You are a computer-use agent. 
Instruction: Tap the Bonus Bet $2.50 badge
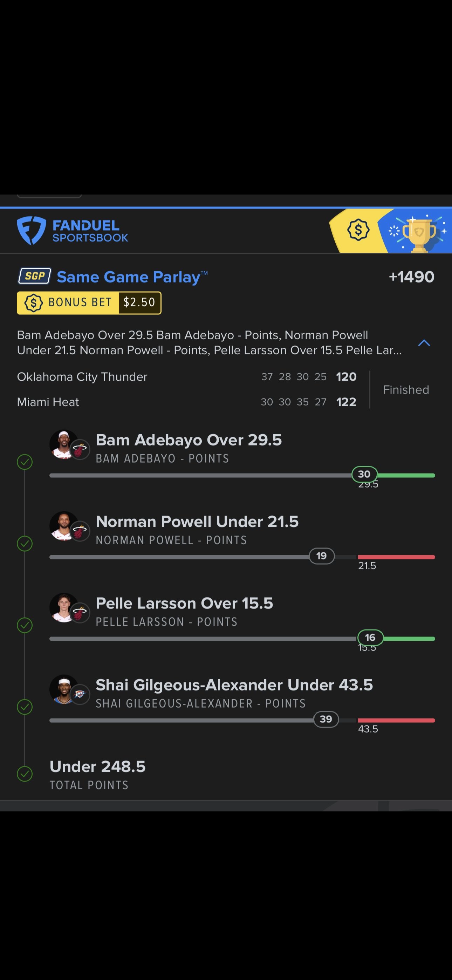[89, 303]
